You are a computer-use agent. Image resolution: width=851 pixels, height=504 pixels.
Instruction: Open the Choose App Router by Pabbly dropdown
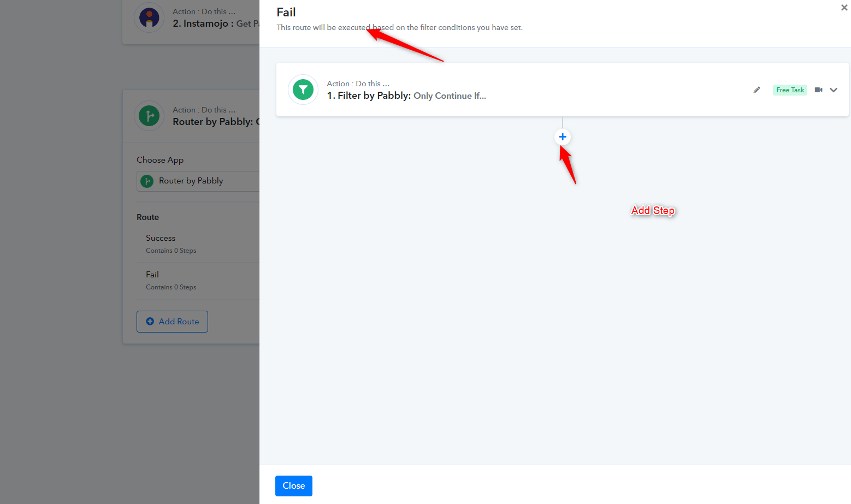point(198,181)
